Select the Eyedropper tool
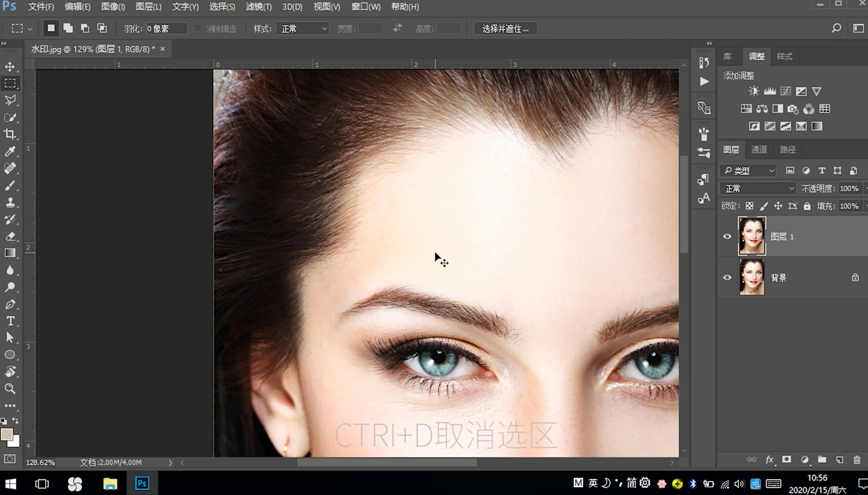 coord(10,151)
